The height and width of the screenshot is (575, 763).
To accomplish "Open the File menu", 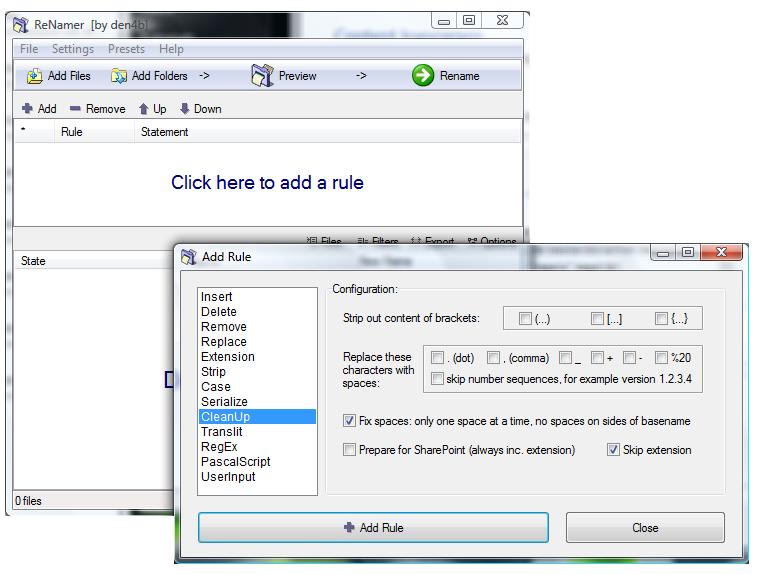I will click(29, 49).
